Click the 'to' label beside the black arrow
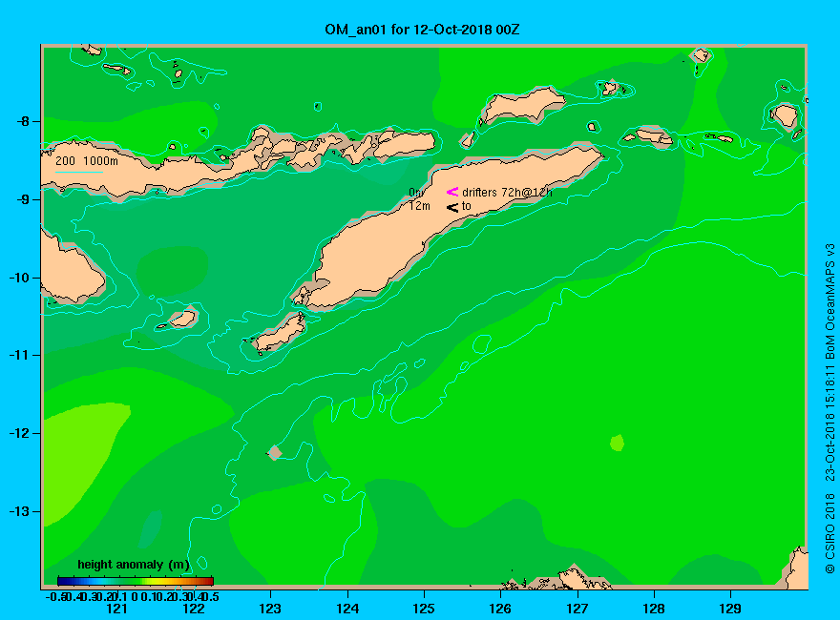 (466, 206)
